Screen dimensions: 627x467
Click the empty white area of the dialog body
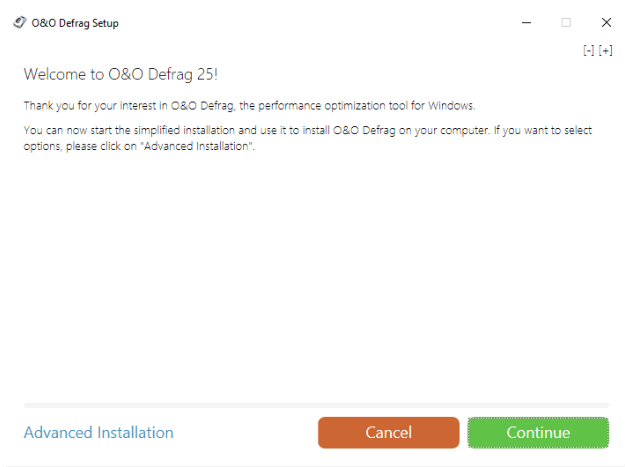[316, 276]
